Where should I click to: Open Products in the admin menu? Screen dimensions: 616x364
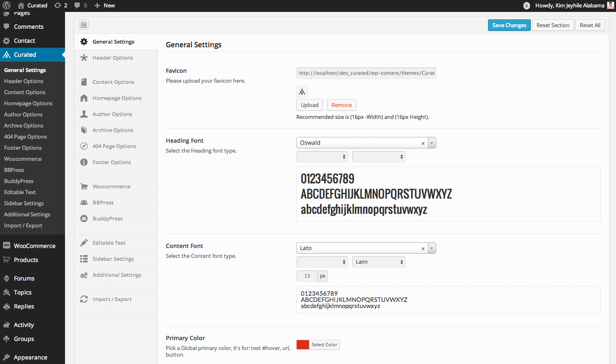click(x=33, y=260)
